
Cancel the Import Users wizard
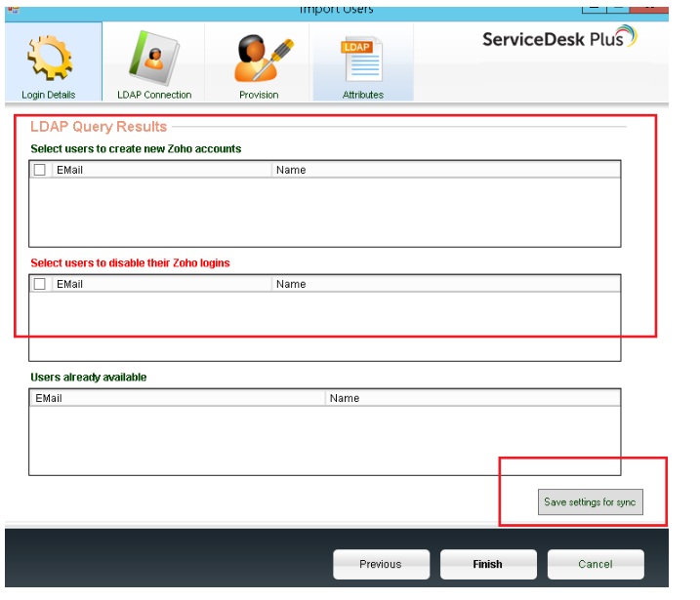click(596, 564)
